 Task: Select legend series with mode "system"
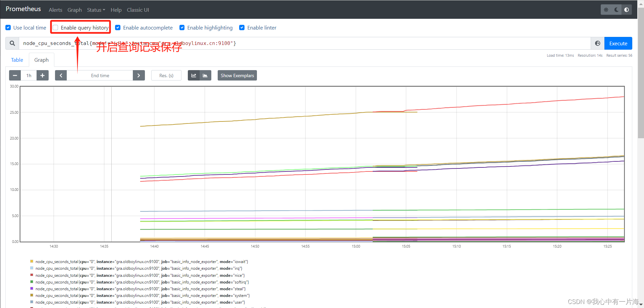[x=143, y=296]
